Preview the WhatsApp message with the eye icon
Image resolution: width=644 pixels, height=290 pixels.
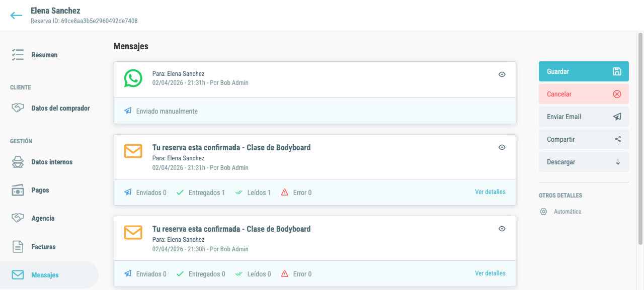pyautogui.click(x=502, y=74)
